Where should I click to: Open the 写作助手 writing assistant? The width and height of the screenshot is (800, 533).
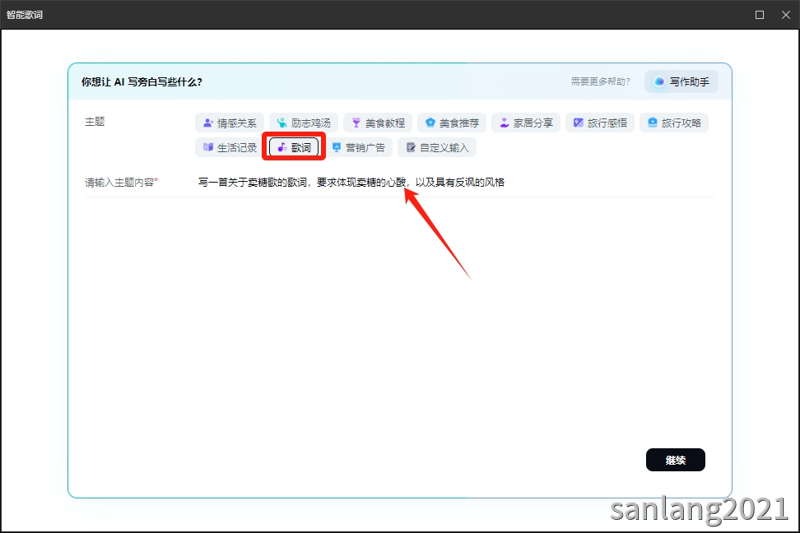[682, 82]
